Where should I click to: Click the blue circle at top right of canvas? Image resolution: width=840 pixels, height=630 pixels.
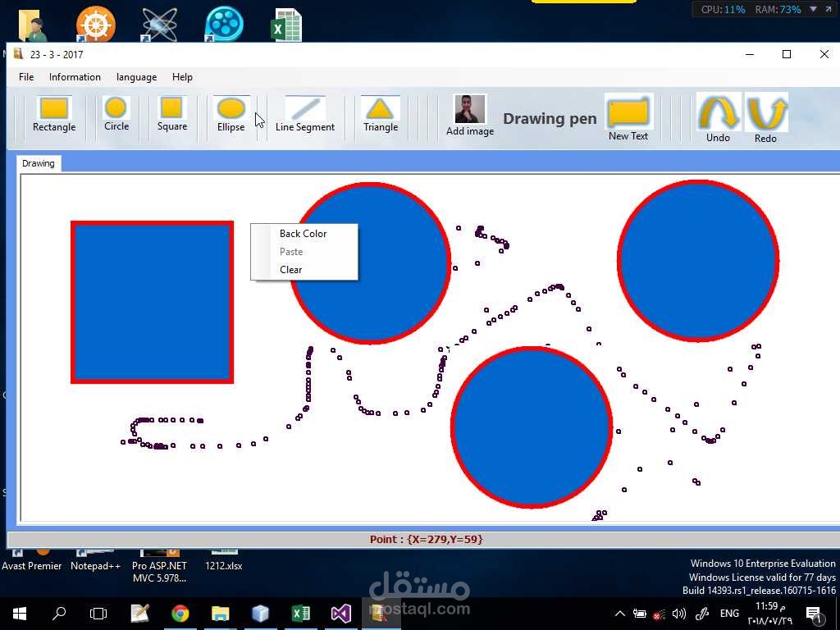click(x=698, y=260)
